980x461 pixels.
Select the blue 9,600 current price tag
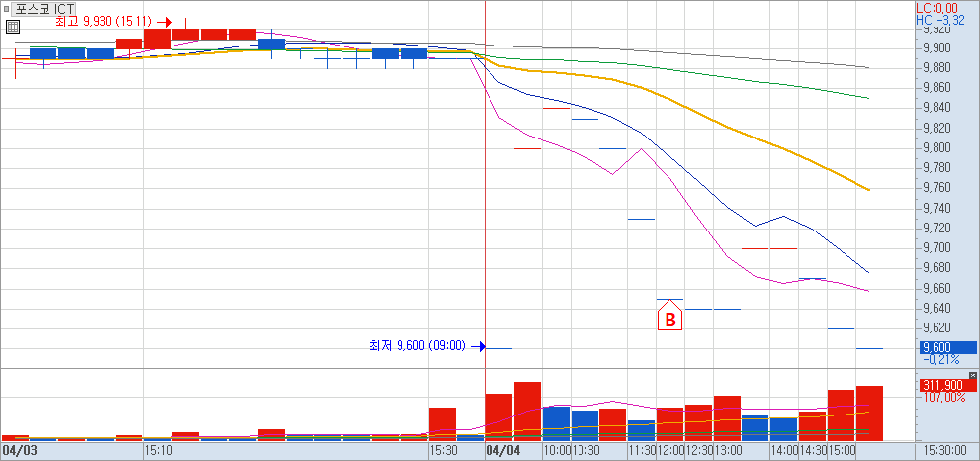click(x=947, y=348)
